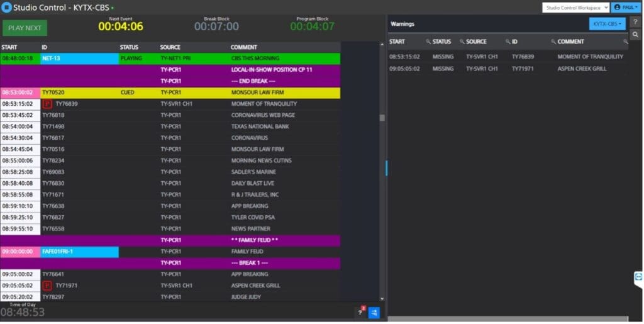The height and width of the screenshot is (324, 644).
Task: Click the help question mark icon in sidebar
Action: click(635, 22)
